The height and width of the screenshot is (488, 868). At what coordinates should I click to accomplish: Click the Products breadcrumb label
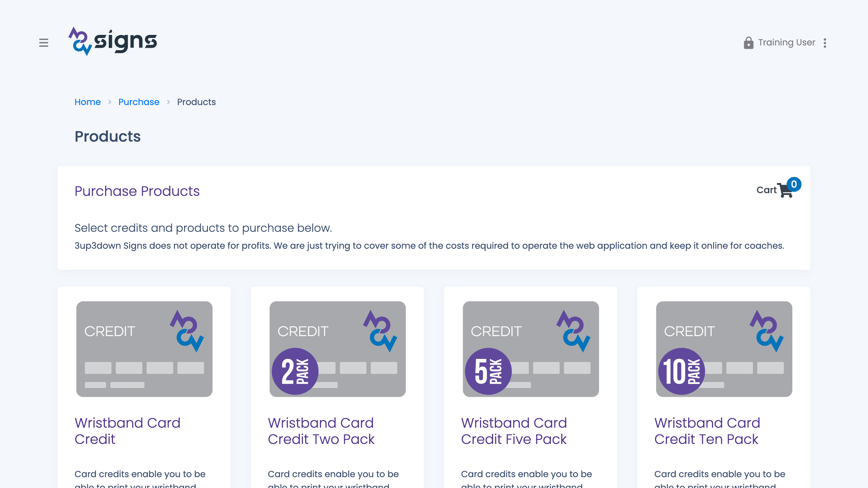[196, 102]
